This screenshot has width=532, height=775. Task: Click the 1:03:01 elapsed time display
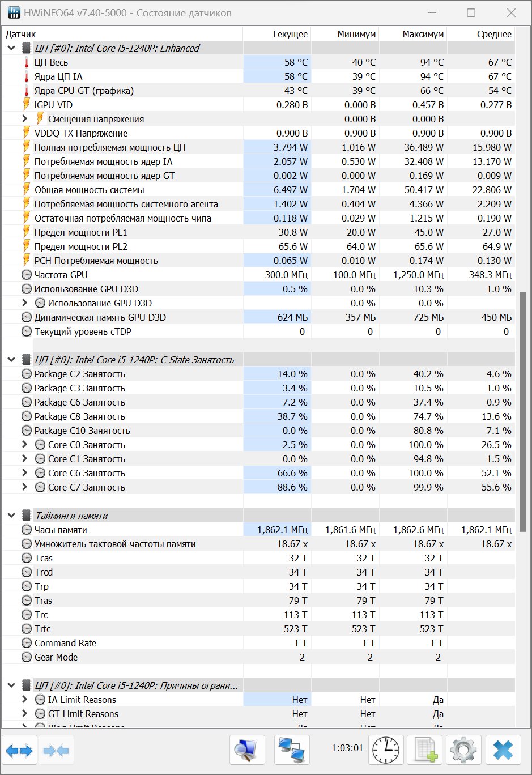point(347,748)
